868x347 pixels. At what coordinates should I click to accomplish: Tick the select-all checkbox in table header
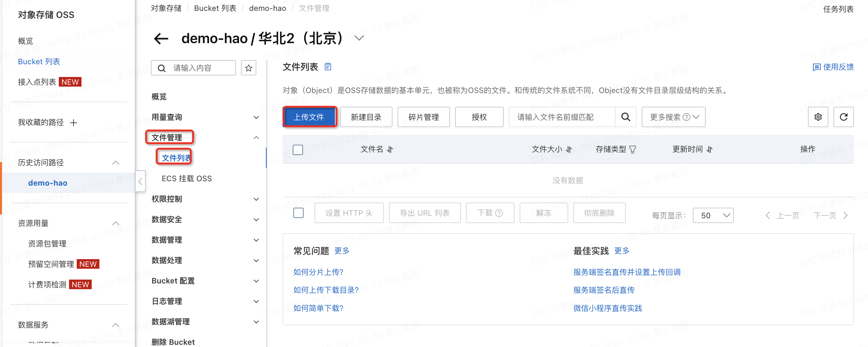click(298, 150)
